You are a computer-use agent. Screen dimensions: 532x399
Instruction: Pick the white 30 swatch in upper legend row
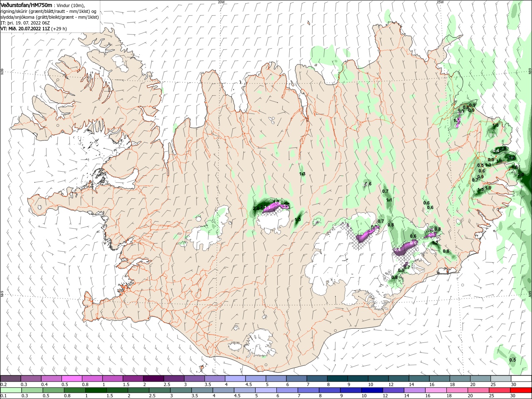[521, 379]
